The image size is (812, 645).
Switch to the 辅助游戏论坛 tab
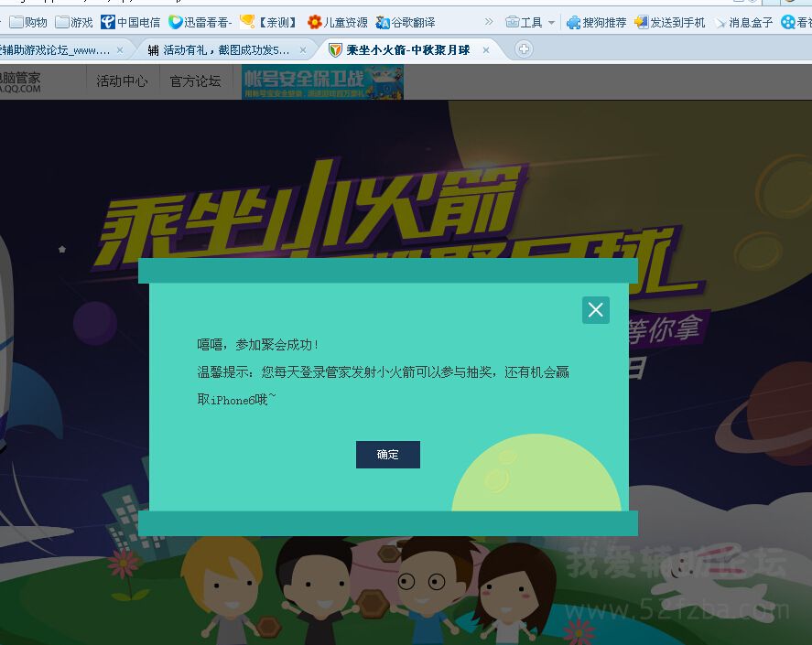click(x=54, y=49)
